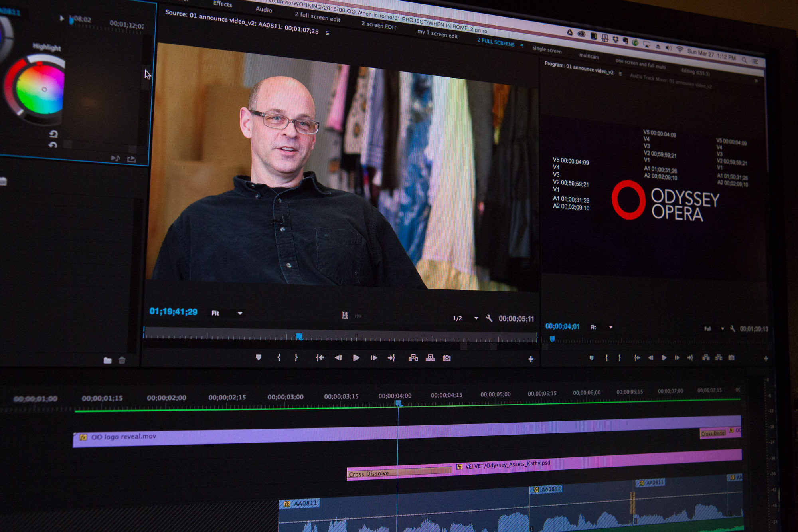Image resolution: width=798 pixels, height=532 pixels.
Task: Mark Out point in the Program monitor
Action: click(619, 358)
